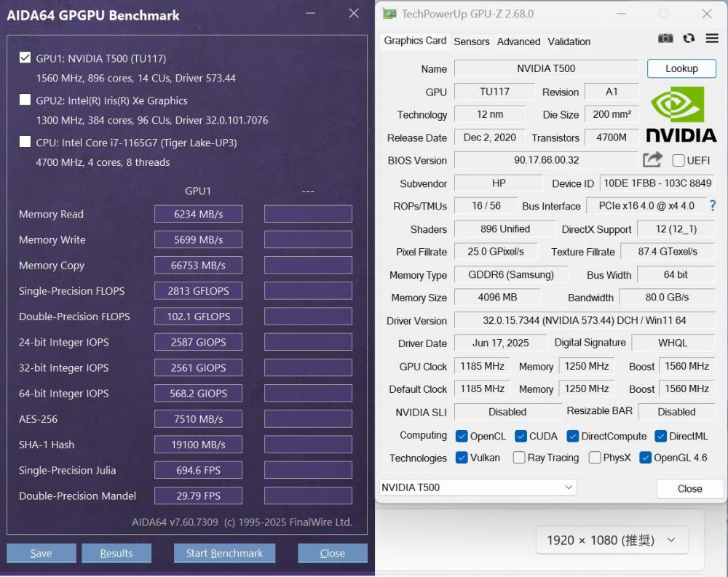Open the GPU-Z hamburger menu

[711, 39]
